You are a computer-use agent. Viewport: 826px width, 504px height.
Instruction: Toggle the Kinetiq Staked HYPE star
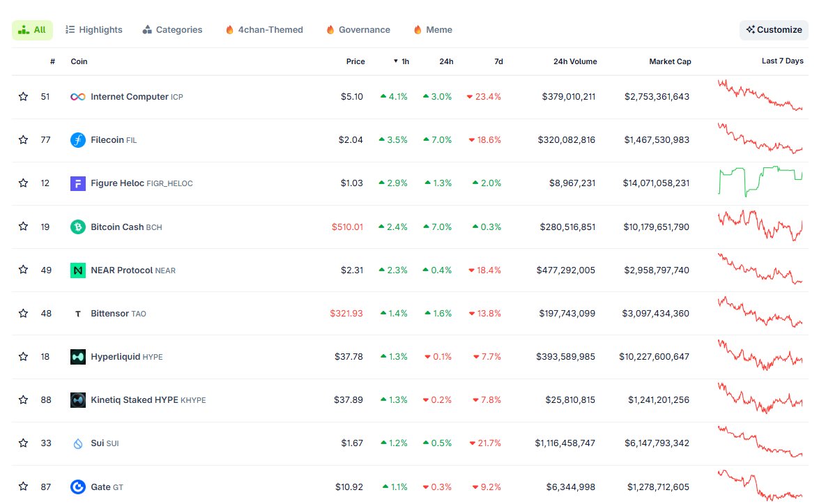point(23,399)
